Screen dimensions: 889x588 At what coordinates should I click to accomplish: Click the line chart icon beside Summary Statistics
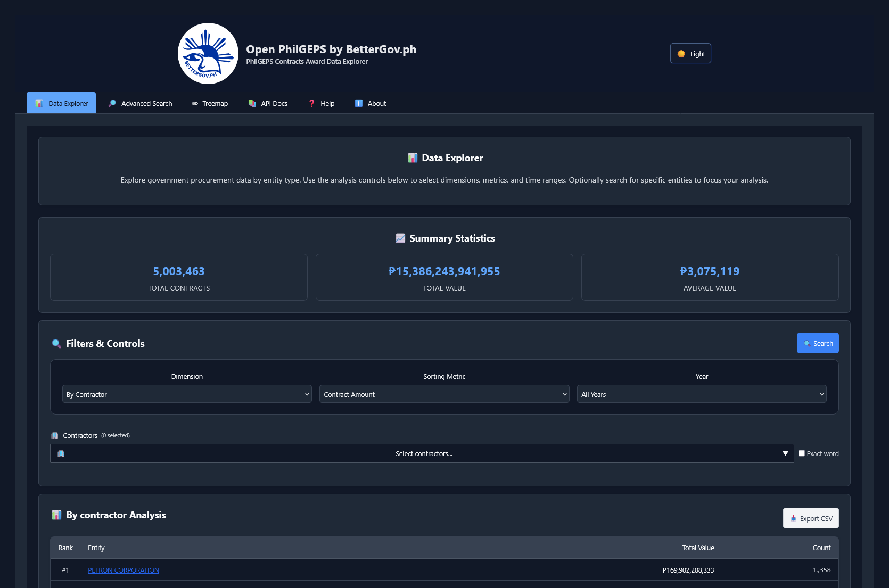point(400,238)
